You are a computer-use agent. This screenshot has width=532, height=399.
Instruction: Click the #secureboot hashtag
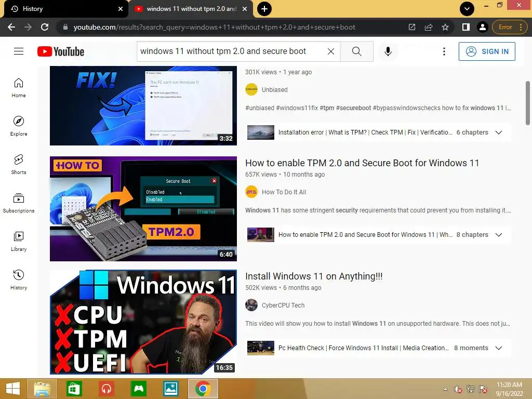point(353,108)
